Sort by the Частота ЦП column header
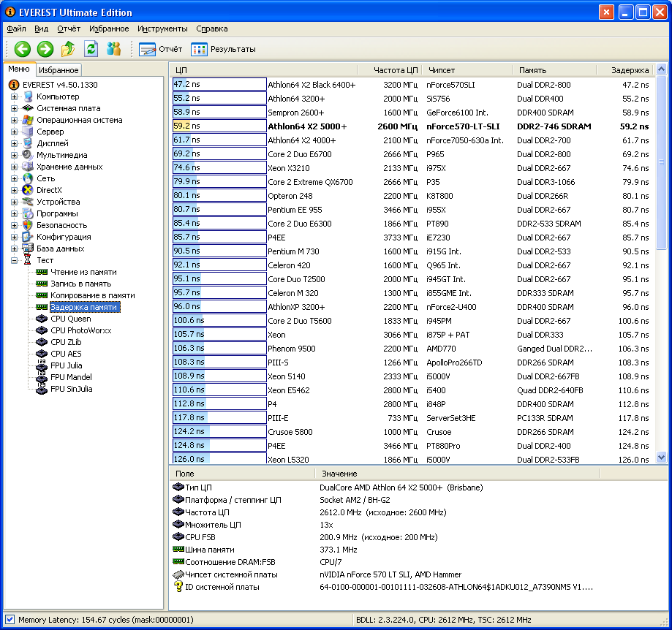Image resolution: width=672 pixels, height=630 pixels. [390, 70]
